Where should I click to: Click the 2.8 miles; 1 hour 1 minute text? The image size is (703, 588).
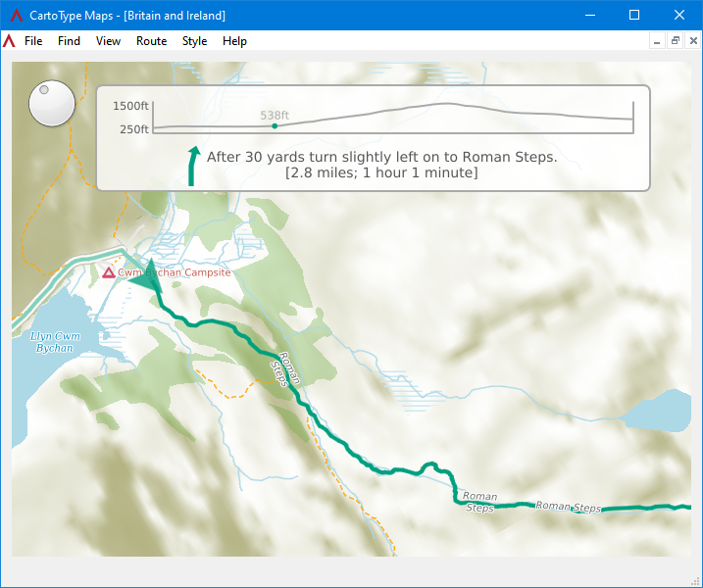point(381,173)
